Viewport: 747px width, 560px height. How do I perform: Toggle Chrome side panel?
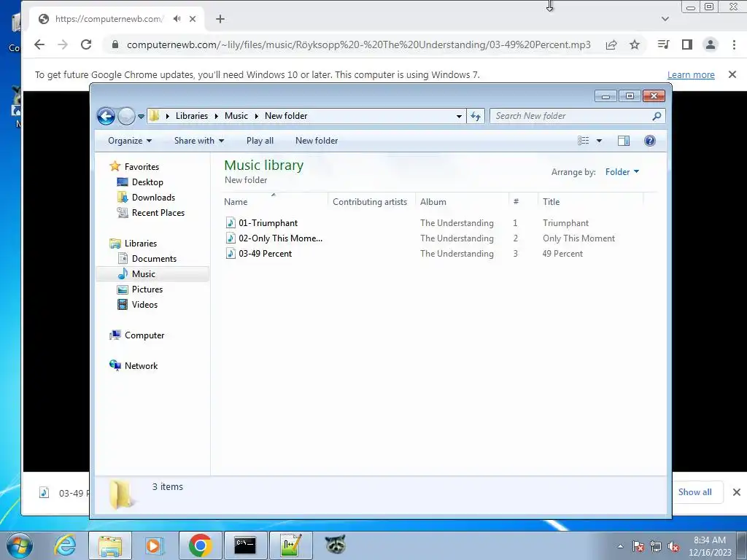point(686,44)
